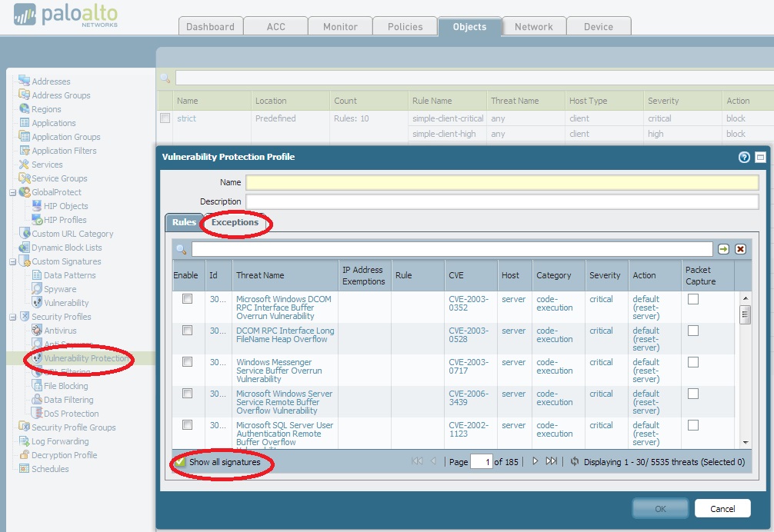The image size is (774, 532).
Task: Refresh the threat list
Action: point(574,461)
